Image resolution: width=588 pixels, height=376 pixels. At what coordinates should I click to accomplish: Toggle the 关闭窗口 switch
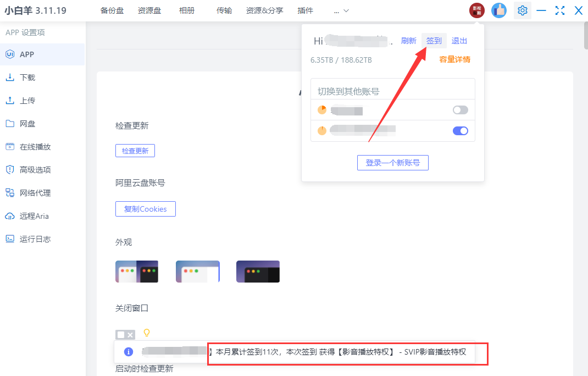pyautogui.click(x=125, y=334)
